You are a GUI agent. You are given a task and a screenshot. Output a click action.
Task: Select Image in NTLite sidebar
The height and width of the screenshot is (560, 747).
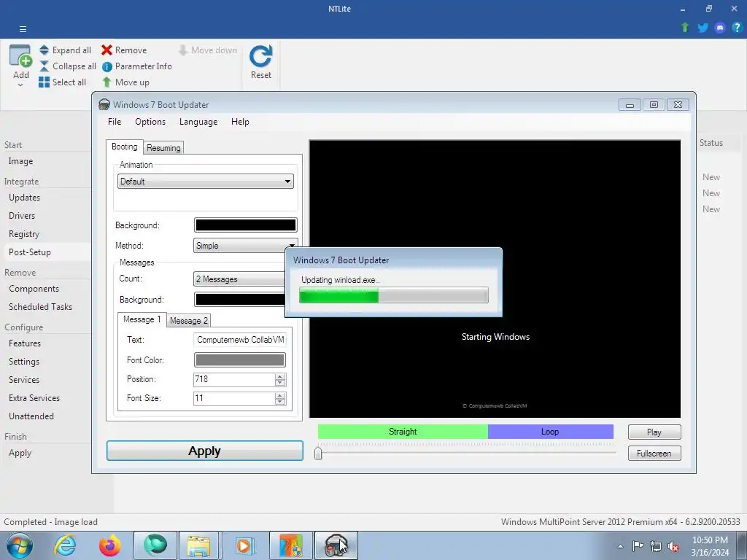pos(20,161)
